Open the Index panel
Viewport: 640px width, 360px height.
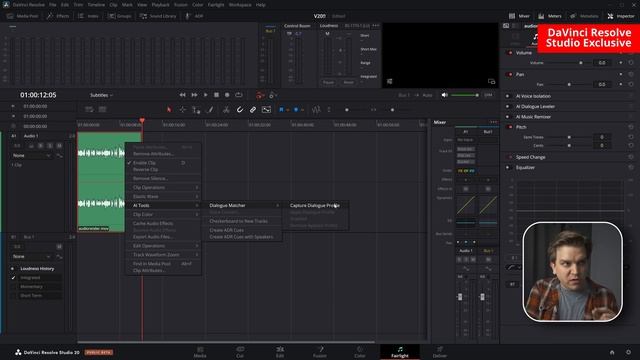[88, 16]
